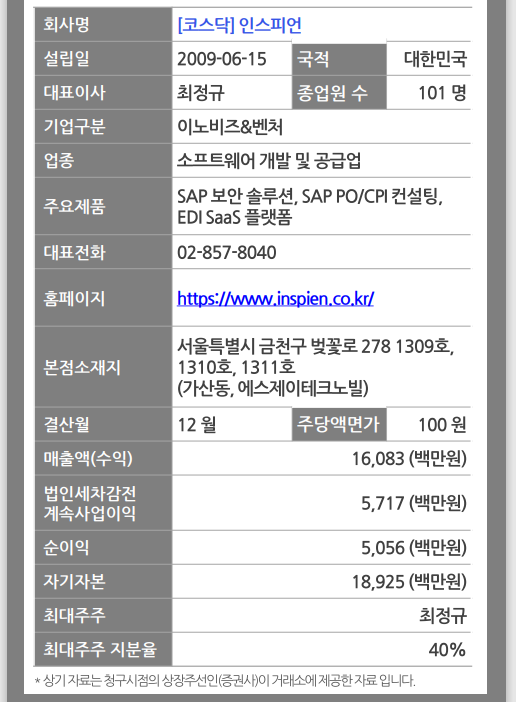The image size is (516, 702).
Task: Select the 매출액(수익) label cell
Action: click(x=103, y=458)
